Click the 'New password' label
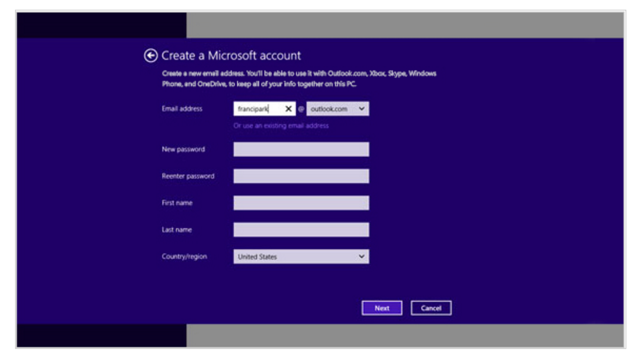This screenshot has width=644, height=364. (x=183, y=149)
